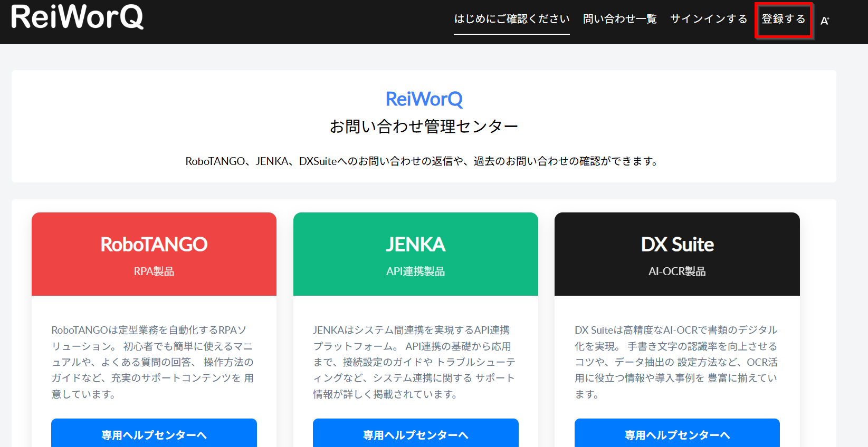Click the green JENKA card title
868x447 pixels.
416,245
